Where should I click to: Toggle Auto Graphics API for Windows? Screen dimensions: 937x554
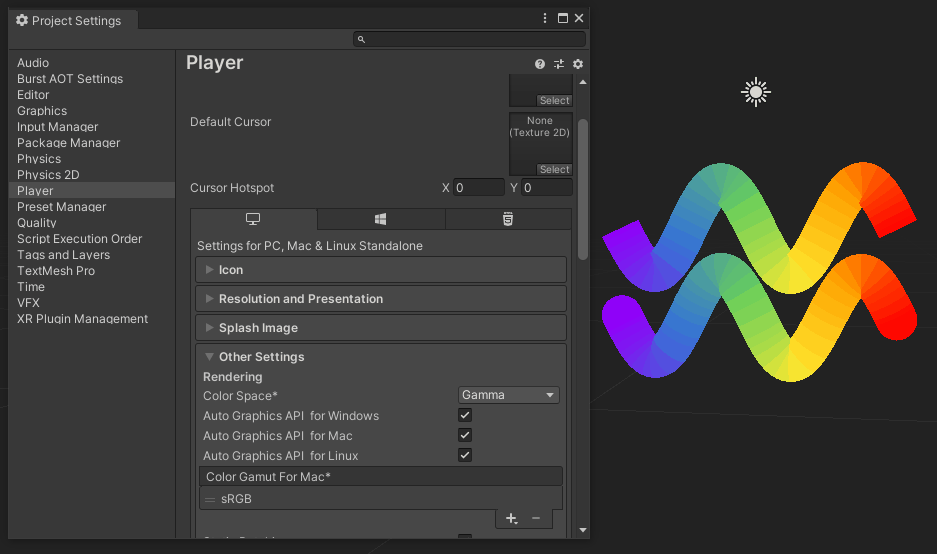tap(465, 415)
